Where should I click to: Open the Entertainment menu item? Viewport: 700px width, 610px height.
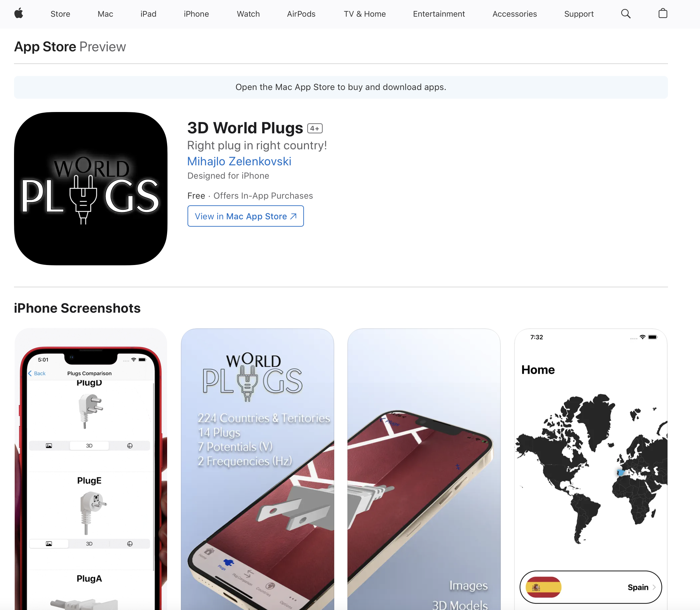tap(439, 14)
